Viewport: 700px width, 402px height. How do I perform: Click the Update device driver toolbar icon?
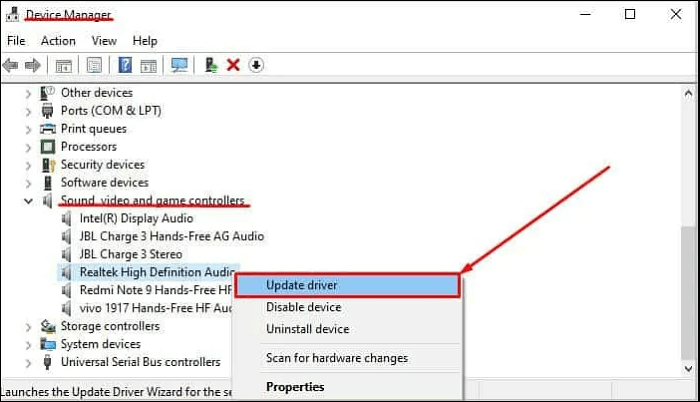(x=211, y=65)
